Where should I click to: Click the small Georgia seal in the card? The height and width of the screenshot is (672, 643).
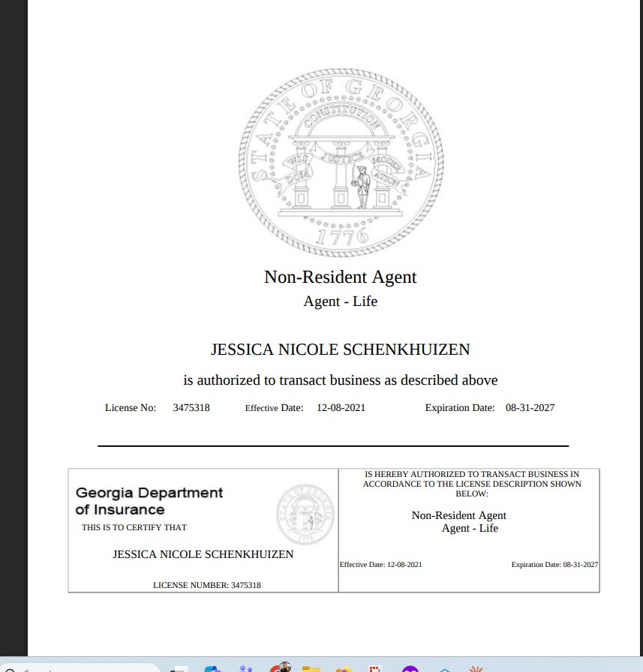pos(305,514)
